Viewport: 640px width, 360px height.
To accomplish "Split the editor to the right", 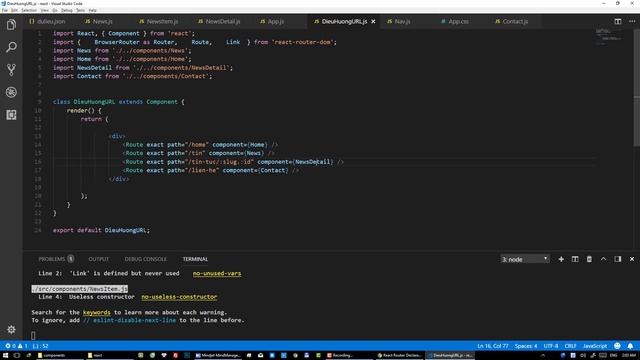I will 618,21.
